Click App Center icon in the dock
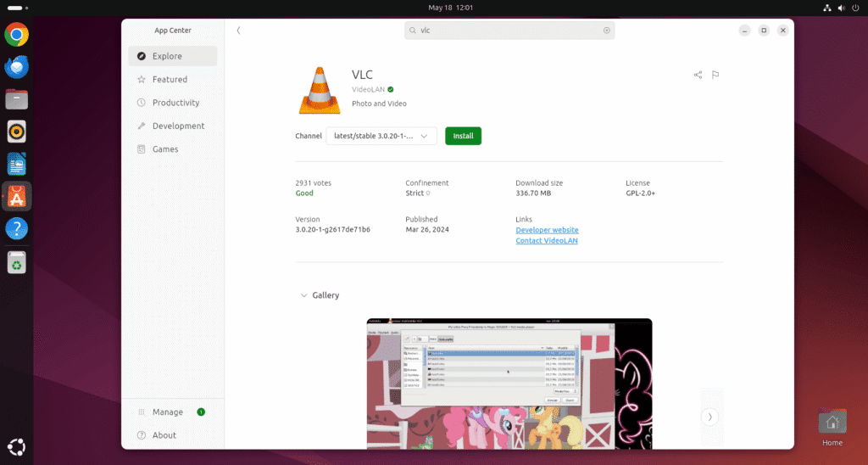The height and width of the screenshot is (465, 868). point(17,196)
